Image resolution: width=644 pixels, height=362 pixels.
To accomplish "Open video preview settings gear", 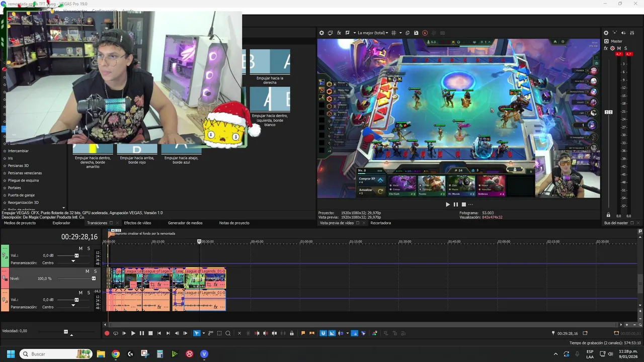I will coord(321,33).
